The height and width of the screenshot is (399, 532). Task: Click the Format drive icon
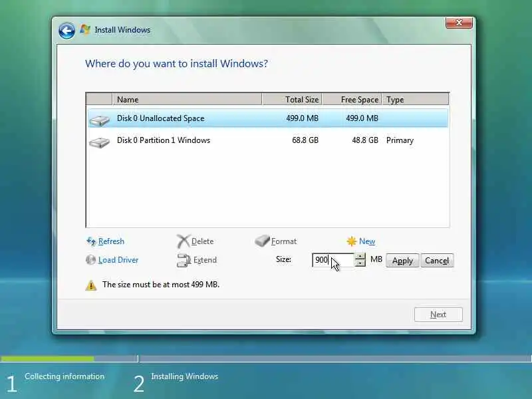click(x=262, y=241)
